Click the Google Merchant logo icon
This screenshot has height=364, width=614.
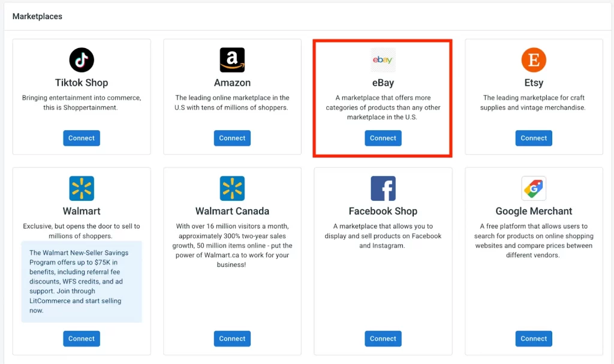coord(533,188)
